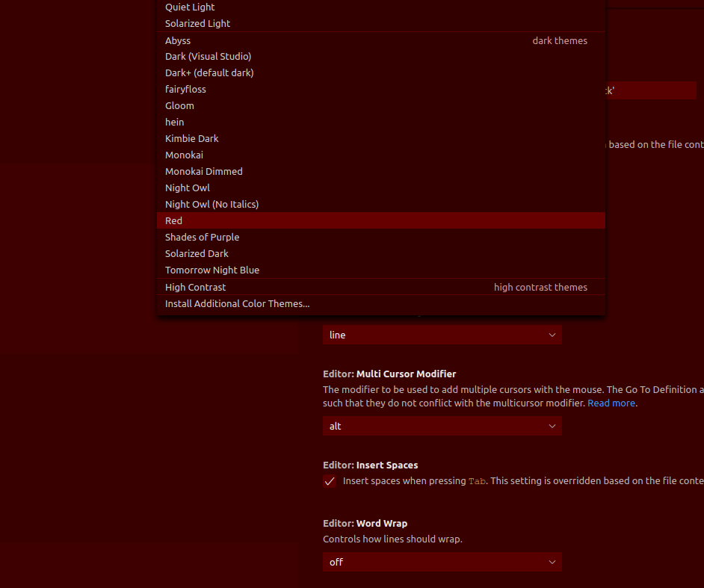
Task: Choose the hein theme
Action: point(381,122)
